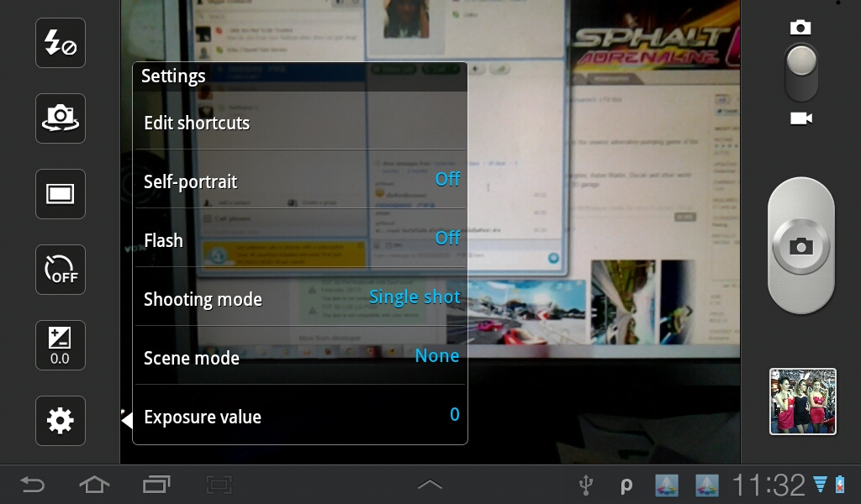Open the last captured photo thumbnail
Viewport: 861px width, 504px height.
click(x=802, y=402)
